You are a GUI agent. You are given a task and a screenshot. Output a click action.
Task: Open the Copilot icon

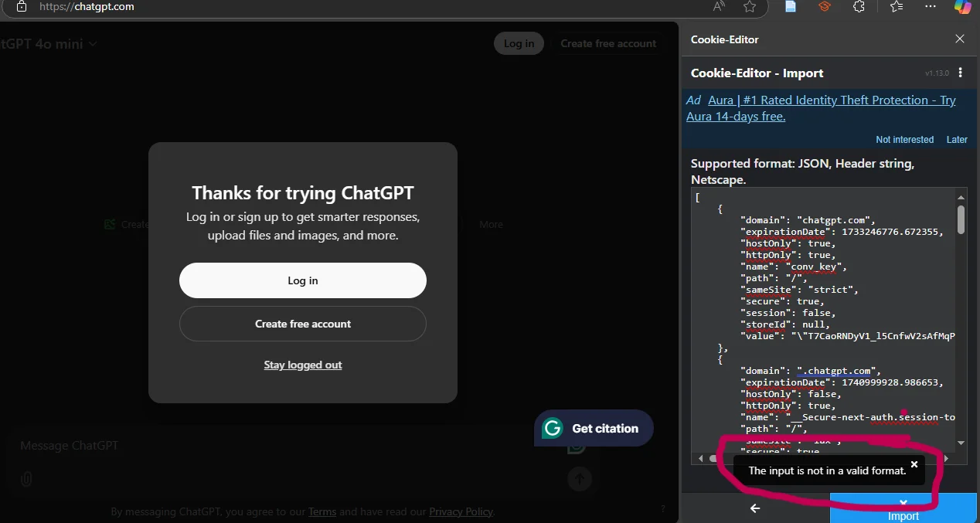coord(962,6)
